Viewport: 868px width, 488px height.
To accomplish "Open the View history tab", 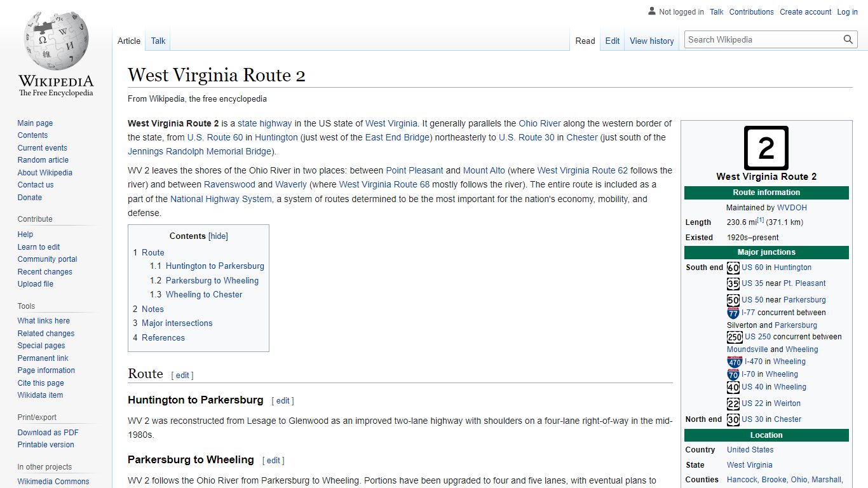I will click(652, 41).
